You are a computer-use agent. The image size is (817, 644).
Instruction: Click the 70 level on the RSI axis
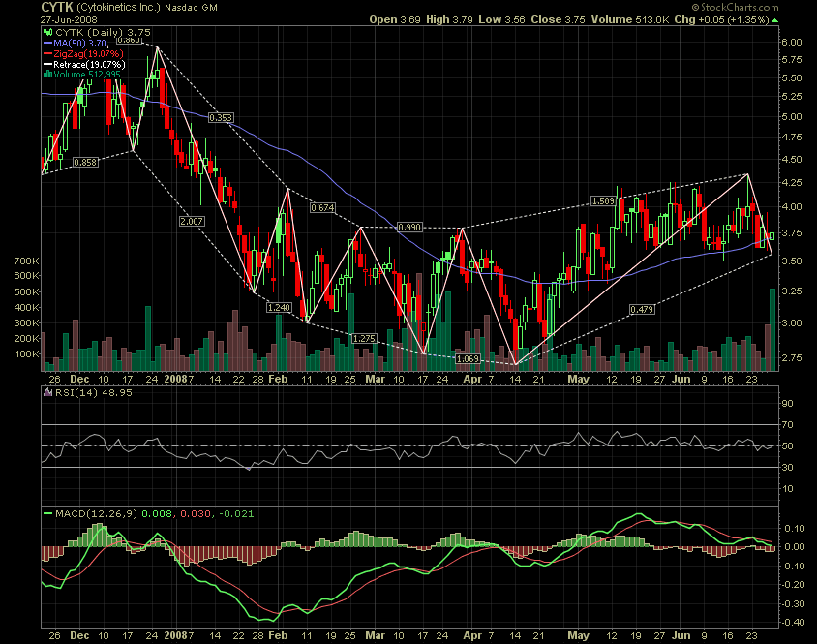787,425
